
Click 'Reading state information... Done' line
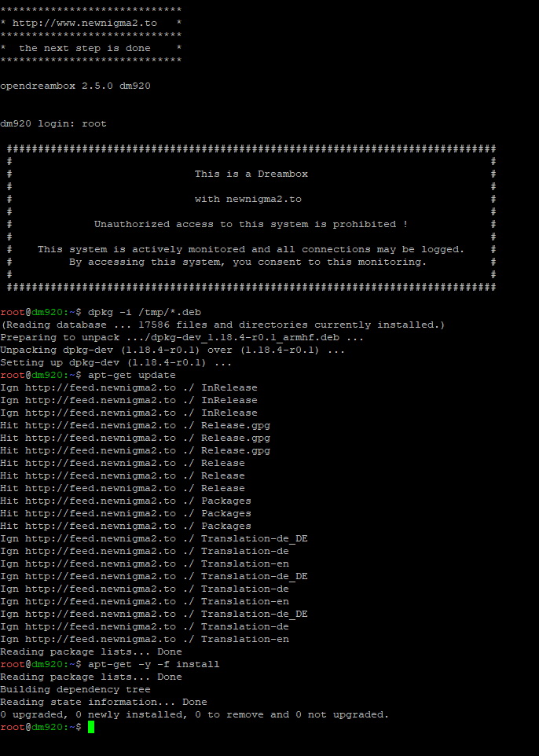[103, 702]
